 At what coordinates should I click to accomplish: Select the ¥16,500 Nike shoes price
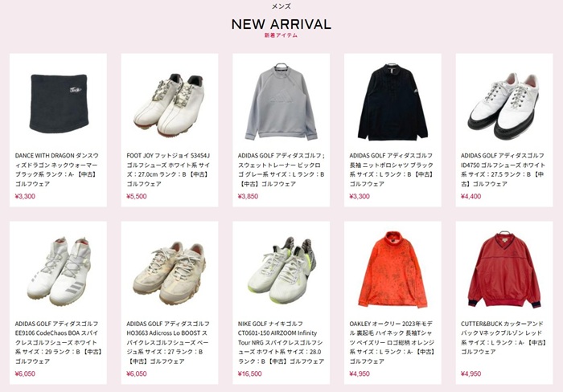[x=250, y=374]
